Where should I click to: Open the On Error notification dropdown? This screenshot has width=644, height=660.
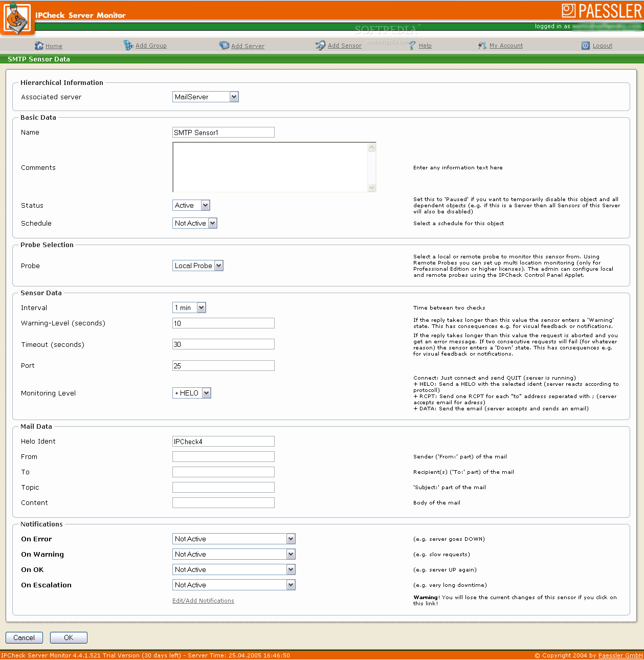(234, 539)
